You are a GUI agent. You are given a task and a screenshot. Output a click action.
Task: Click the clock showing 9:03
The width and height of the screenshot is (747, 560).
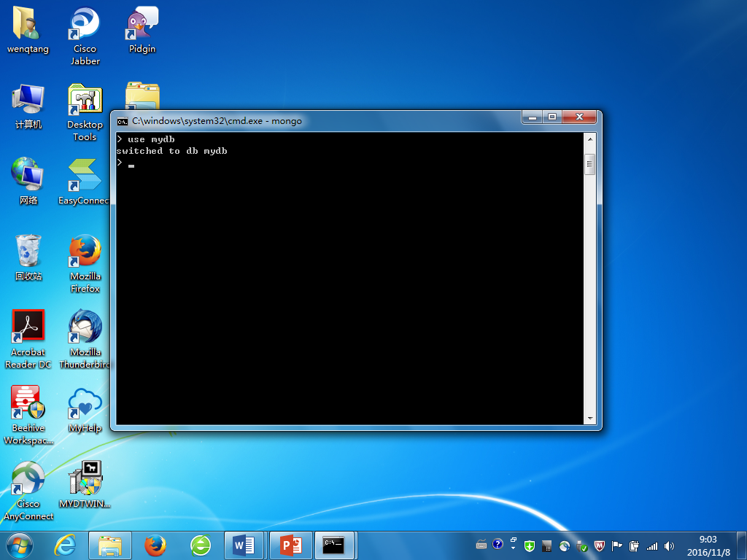point(708,540)
